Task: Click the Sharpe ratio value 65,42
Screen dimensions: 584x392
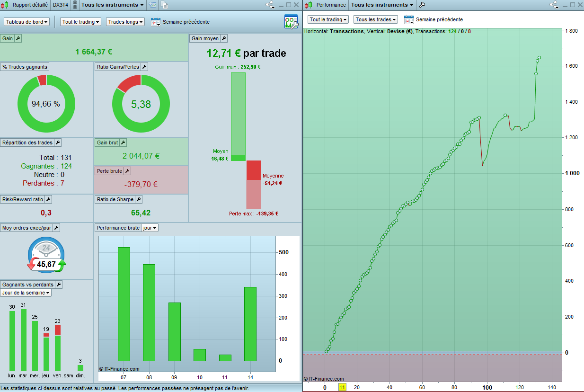Action: tap(141, 213)
